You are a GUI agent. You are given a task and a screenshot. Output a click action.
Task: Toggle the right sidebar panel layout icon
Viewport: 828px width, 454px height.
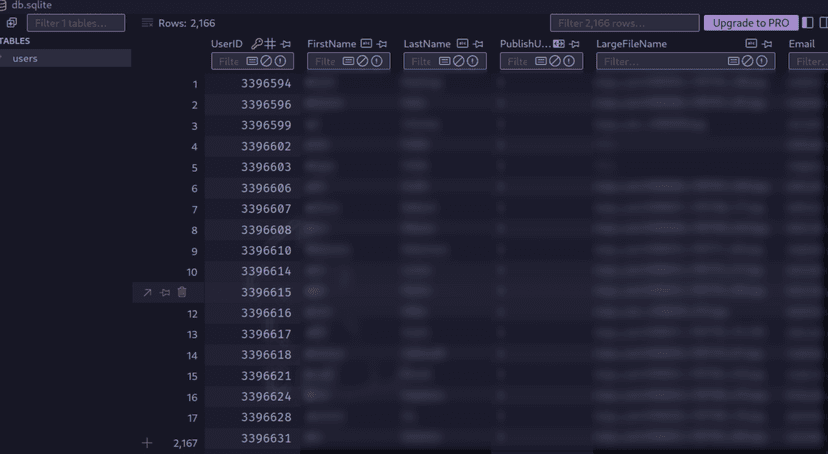pyautogui.click(x=821, y=23)
